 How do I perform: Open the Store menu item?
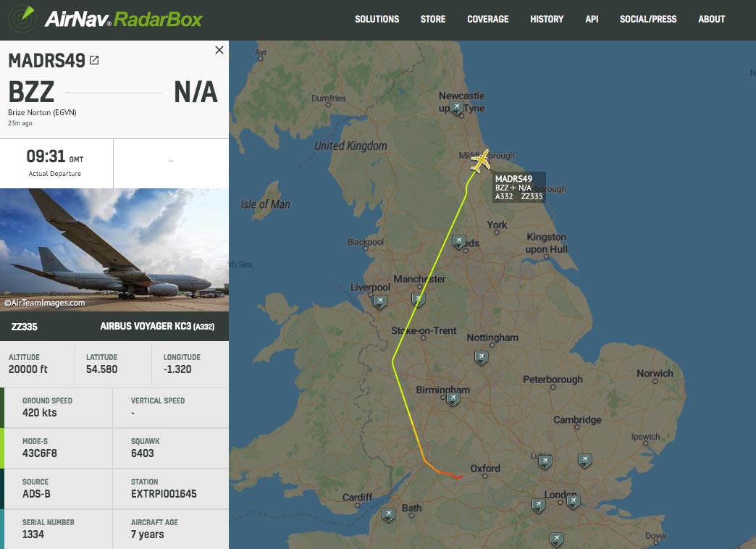(x=433, y=20)
